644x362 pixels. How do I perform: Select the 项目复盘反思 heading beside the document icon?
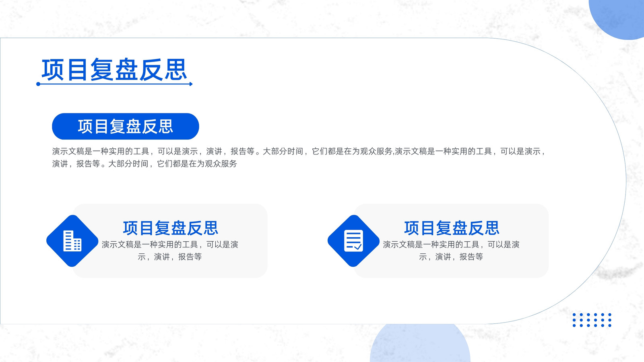pyautogui.click(x=452, y=228)
